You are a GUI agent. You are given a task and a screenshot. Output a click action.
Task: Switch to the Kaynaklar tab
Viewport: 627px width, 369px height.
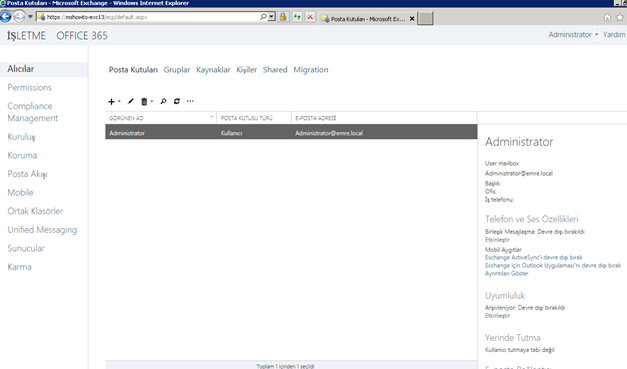tap(213, 70)
